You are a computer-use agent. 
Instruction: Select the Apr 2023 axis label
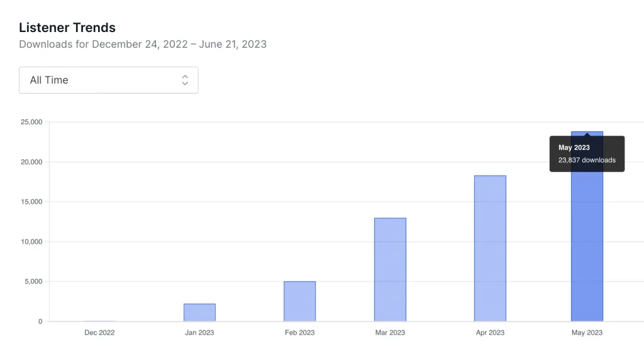coord(490,333)
